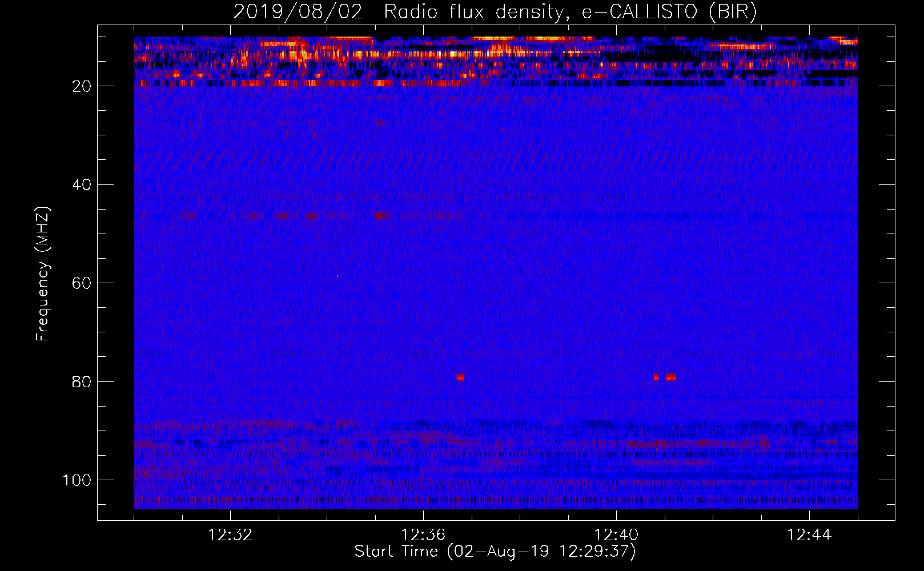The height and width of the screenshot is (571, 924).
Task: Click the 20 frequency tick label
Action: click(x=82, y=86)
